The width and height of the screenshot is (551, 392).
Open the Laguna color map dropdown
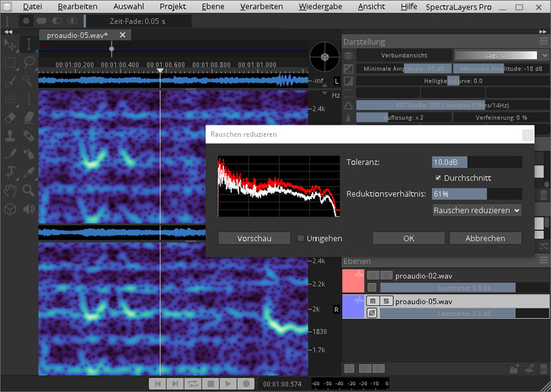pyautogui.click(x=496, y=55)
